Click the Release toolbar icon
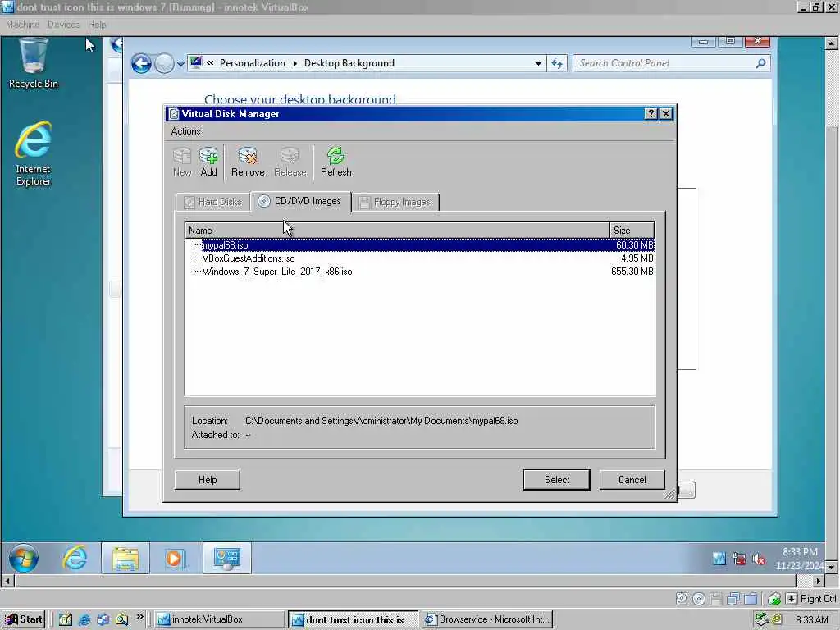 coord(290,162)
